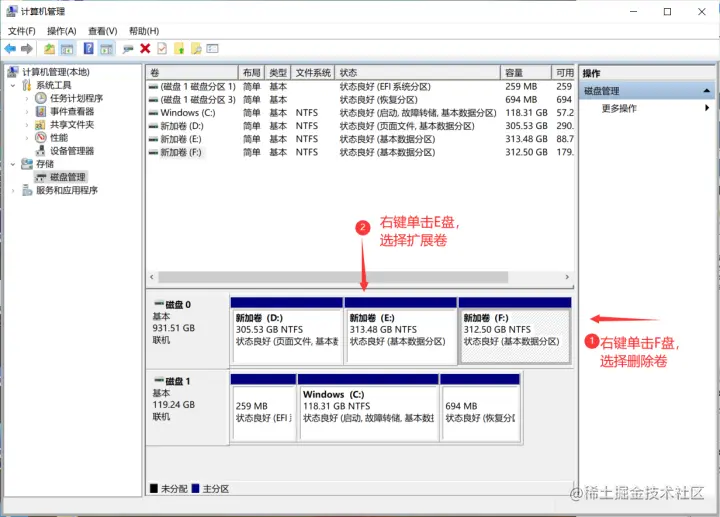
Task: Select the 694 MB recovery partition block
Action: tap(480, 407)
